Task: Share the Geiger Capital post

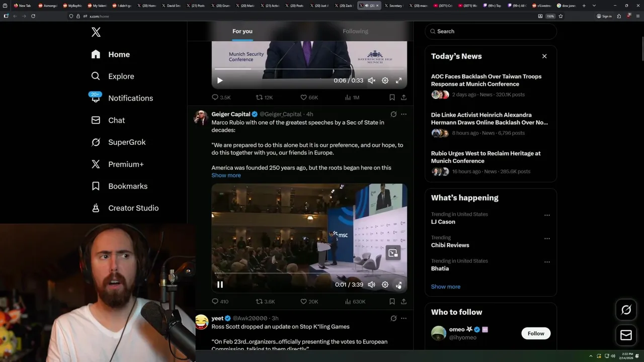Action: (404, 302)
